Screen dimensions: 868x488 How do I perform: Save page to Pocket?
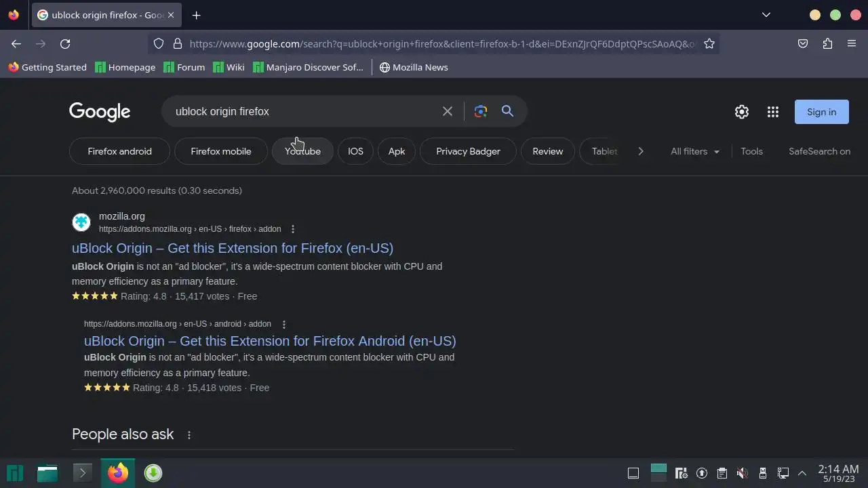point(803,43)
